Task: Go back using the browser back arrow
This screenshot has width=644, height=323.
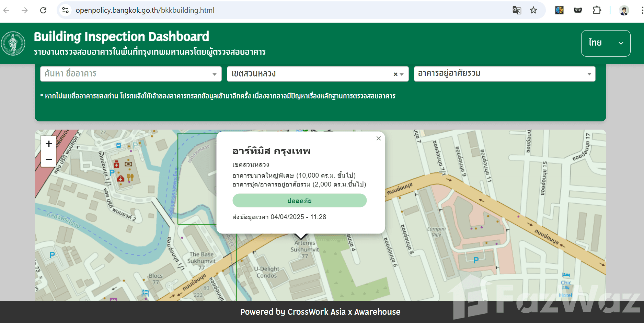Action: [x=7, y=10]
